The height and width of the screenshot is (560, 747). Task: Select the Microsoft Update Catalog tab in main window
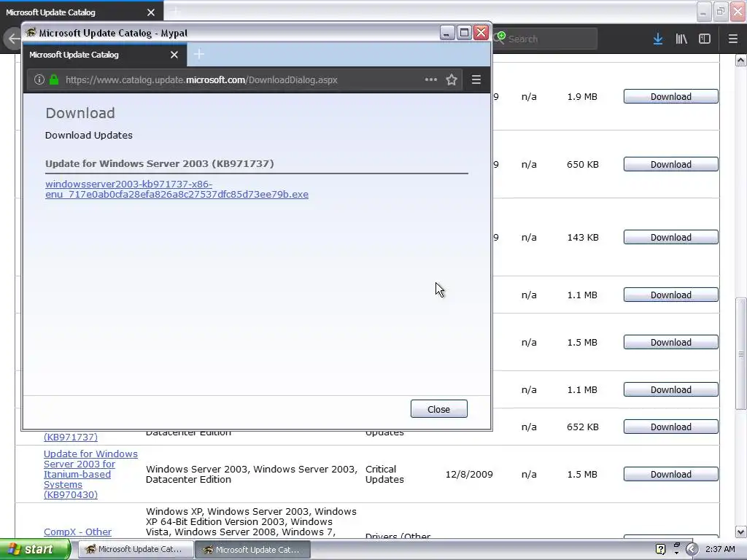coord(81,12)
